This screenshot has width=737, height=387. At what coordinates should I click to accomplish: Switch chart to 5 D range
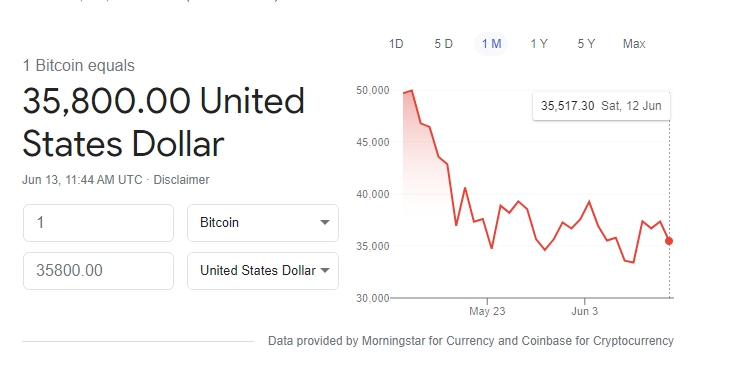pyautogui.click(x=443, y=44)
